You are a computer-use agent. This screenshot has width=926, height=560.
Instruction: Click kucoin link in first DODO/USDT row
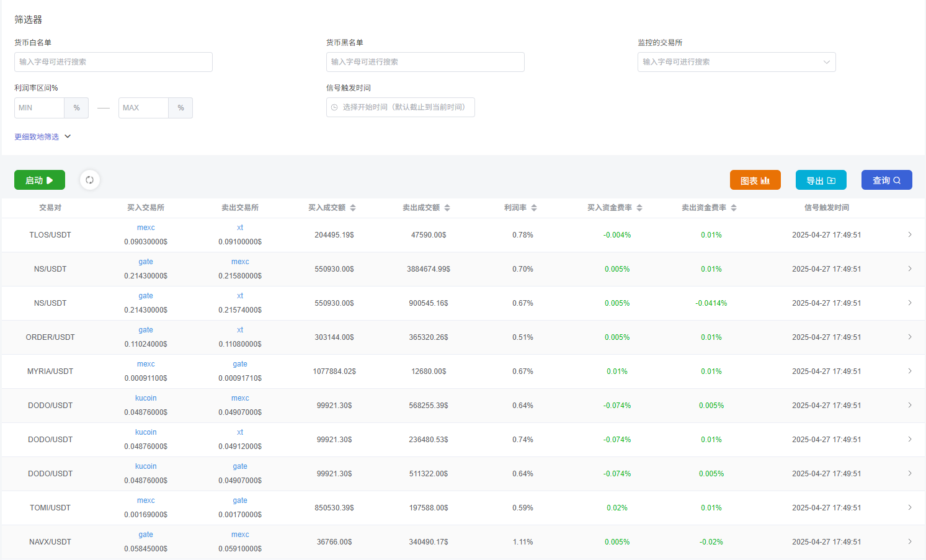click(146, 398)
